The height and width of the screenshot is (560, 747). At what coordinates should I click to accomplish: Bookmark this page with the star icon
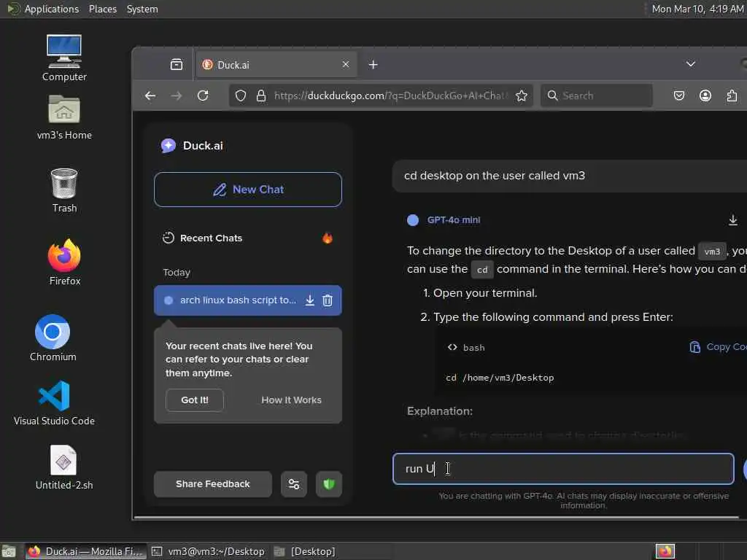(522, 96)
